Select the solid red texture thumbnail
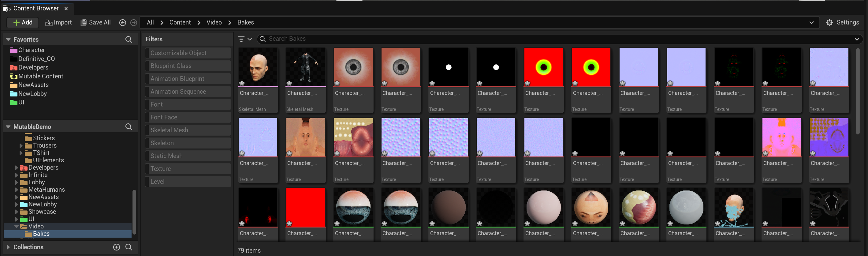868x256 pixels. coord(306,207)
